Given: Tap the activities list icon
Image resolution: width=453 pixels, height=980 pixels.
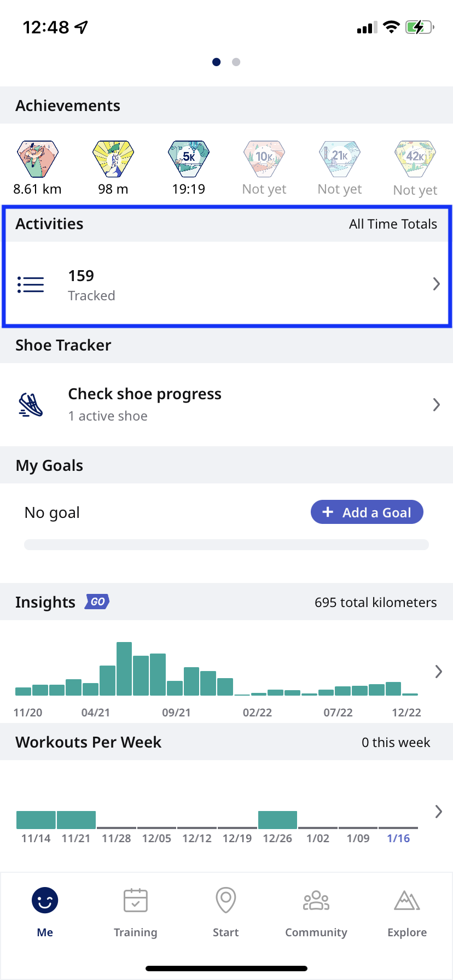Looking at the screenshot, I should pyautogui.click(x=31, y=284).
